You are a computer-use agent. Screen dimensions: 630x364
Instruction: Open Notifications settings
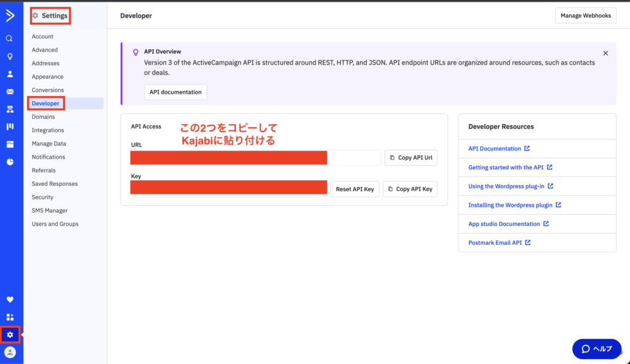pyautogui.click(x=48, y=157)
